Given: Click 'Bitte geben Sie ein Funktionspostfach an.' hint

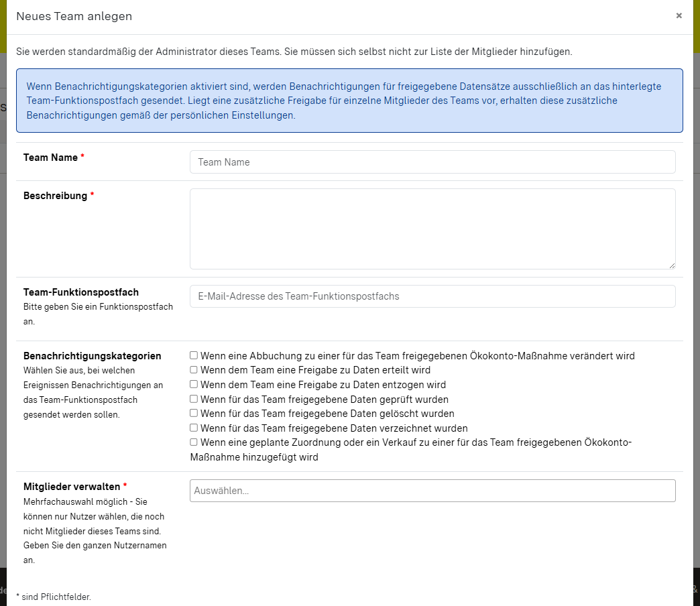Looking at the screenshot, I should point(98,314).
